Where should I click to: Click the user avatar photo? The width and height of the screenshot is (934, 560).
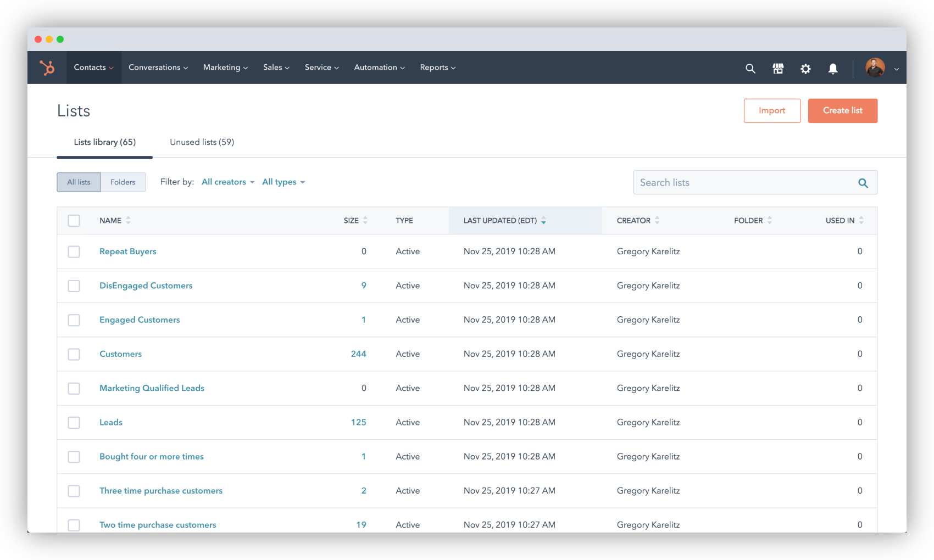[x=875, y=68]
